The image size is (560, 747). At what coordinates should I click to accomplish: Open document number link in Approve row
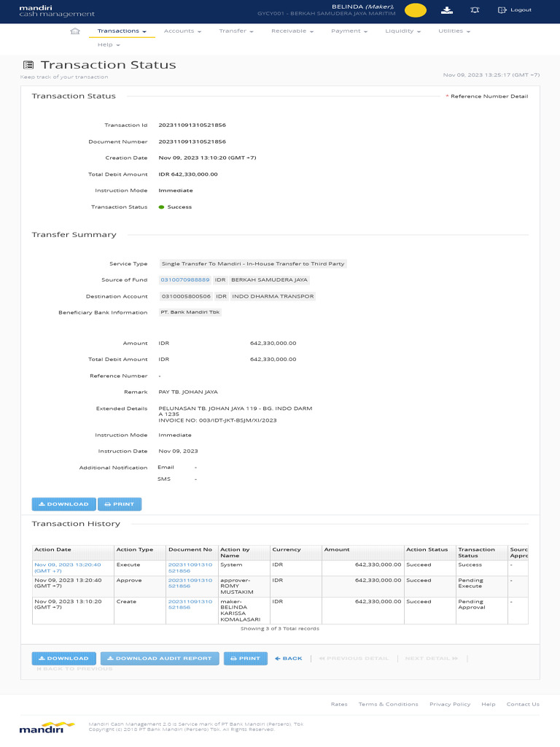pos(190,583)
